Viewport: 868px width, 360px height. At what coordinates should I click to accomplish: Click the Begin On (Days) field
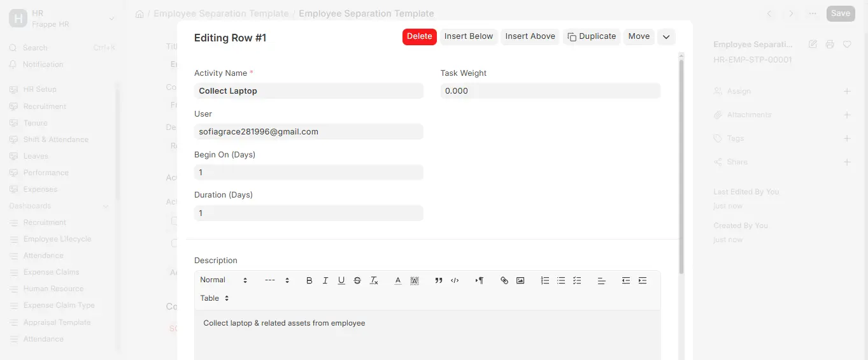[x=308, y=173]
